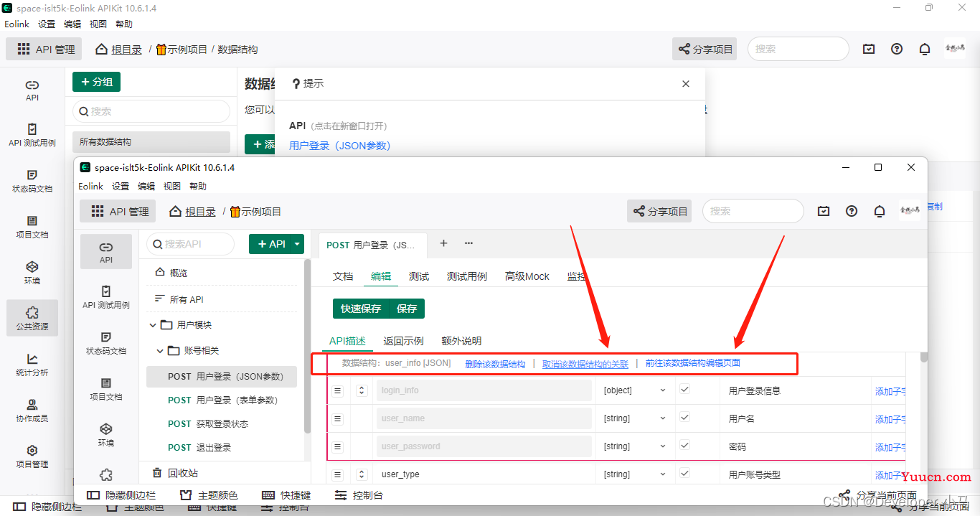Open type dropdown for user_password [string]
Viewport: 980px width, 516px height.
[635, 446]
